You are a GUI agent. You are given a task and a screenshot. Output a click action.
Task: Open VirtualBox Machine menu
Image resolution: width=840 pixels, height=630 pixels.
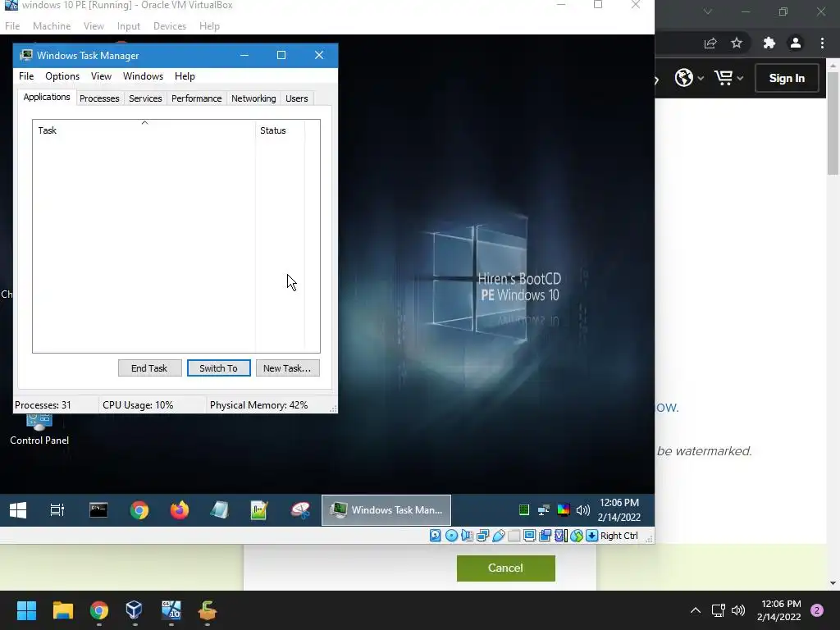[52, 25]
